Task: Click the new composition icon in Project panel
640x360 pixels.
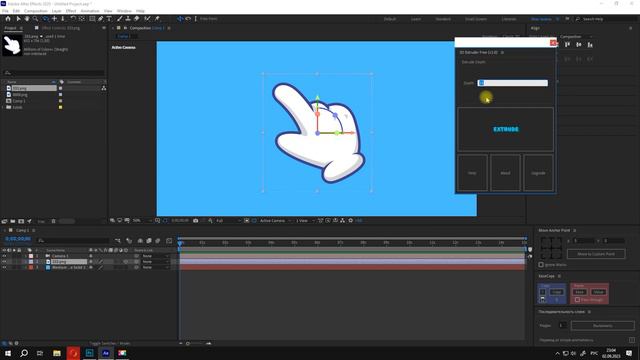Action: [x=21, y=221]
